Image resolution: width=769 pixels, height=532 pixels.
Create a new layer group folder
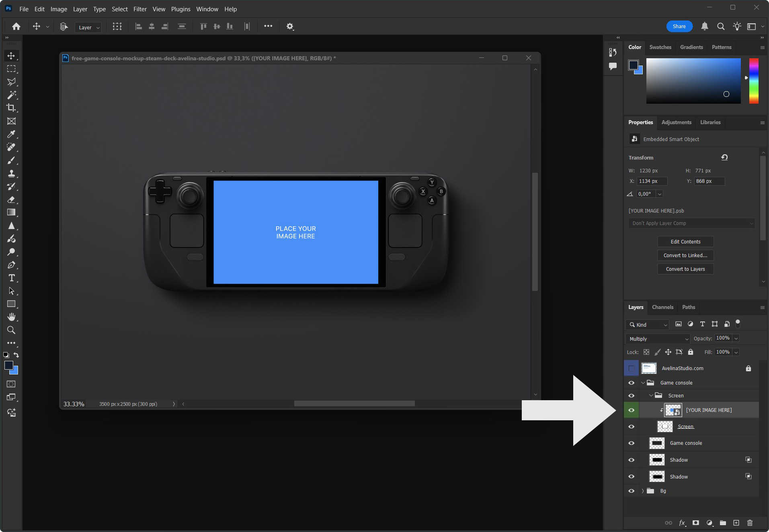723,523
